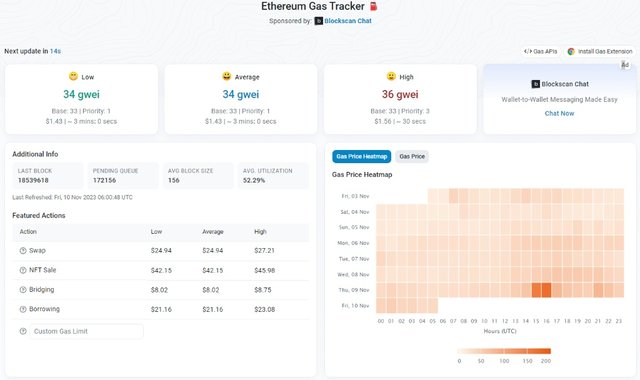The width and height of the screenshot is (640, 380).
Task: Click the Swap high price $27.21
Action: click(264, 251)
